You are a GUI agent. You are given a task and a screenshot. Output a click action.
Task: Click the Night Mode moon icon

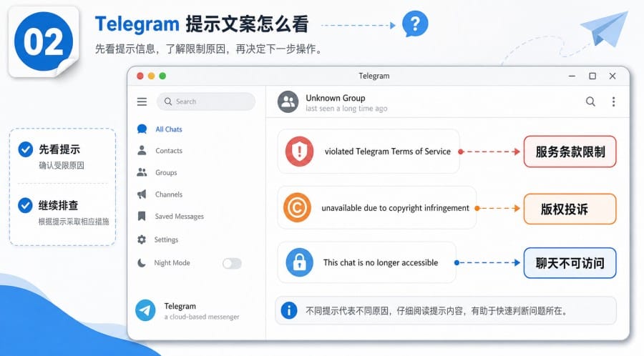click(x=142, y=263)
